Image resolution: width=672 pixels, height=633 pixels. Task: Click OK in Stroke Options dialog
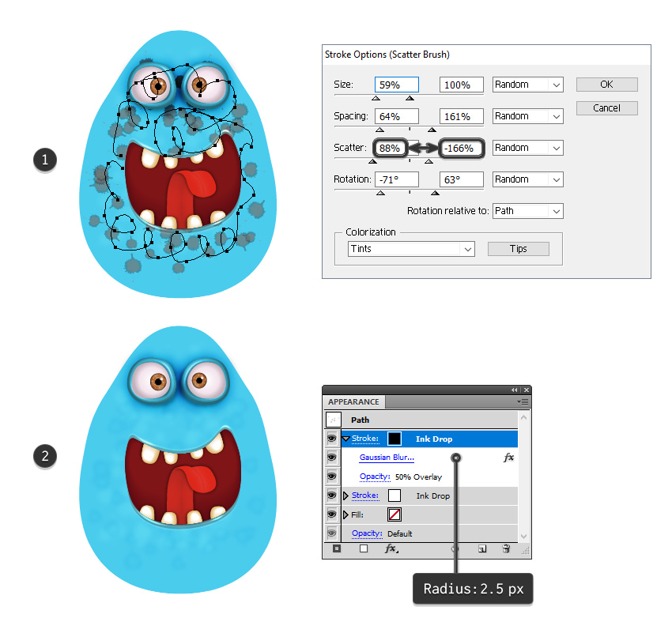click(x=607, y=85)
